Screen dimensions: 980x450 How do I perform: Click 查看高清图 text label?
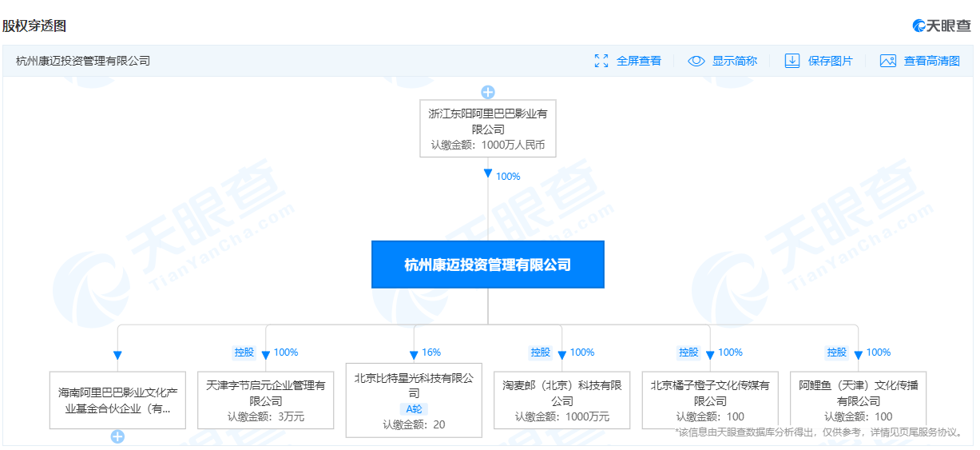pos(931,61)
